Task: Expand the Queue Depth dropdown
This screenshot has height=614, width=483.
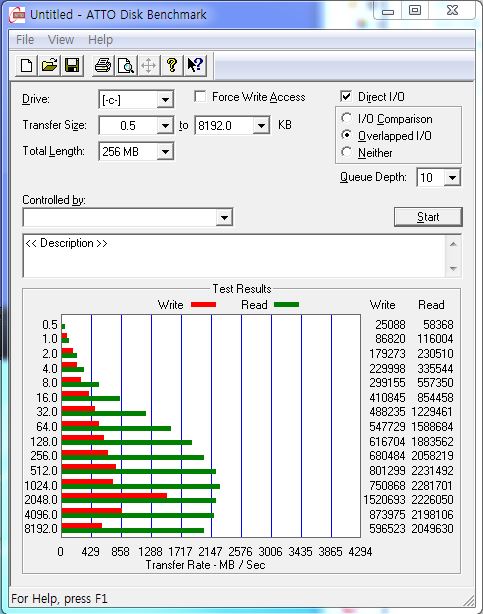Action: coord(452,178)
